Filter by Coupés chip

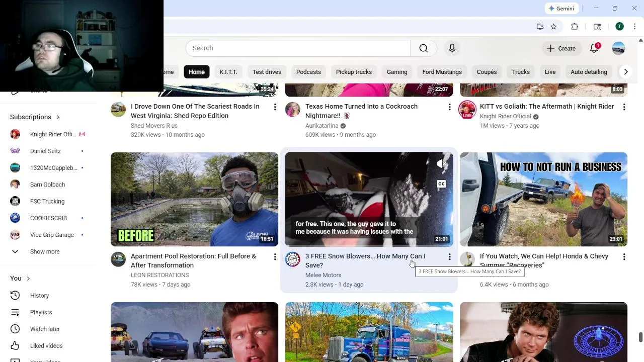487,72
